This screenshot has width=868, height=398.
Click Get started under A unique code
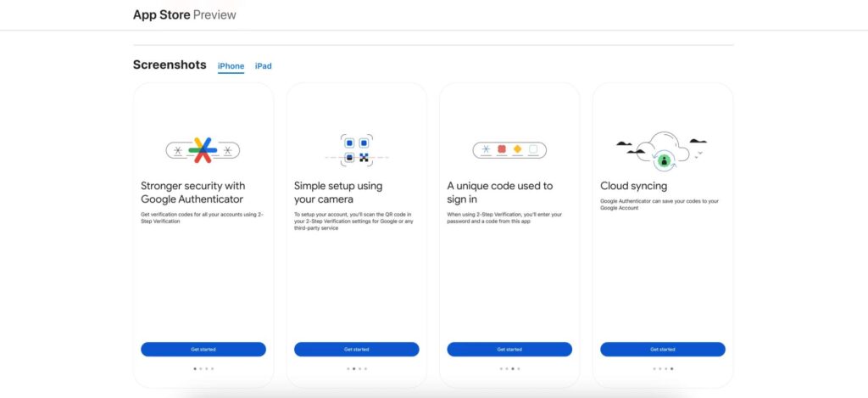509,350
